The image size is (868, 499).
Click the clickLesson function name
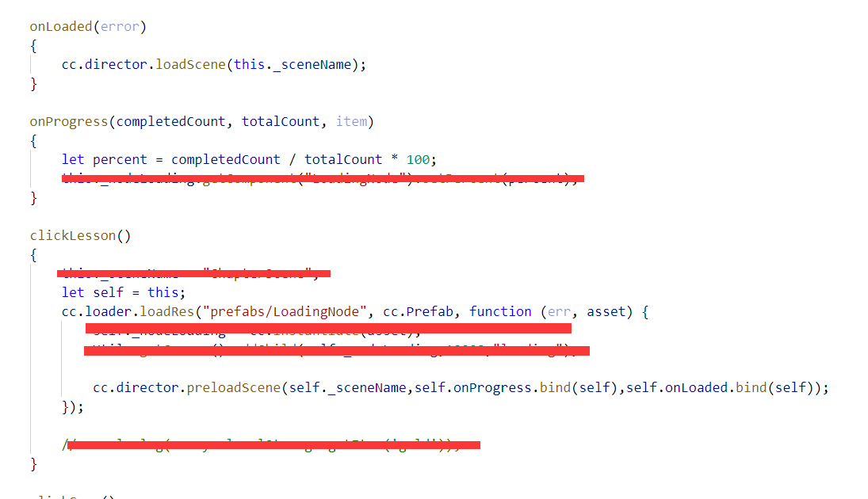point(72,236)
